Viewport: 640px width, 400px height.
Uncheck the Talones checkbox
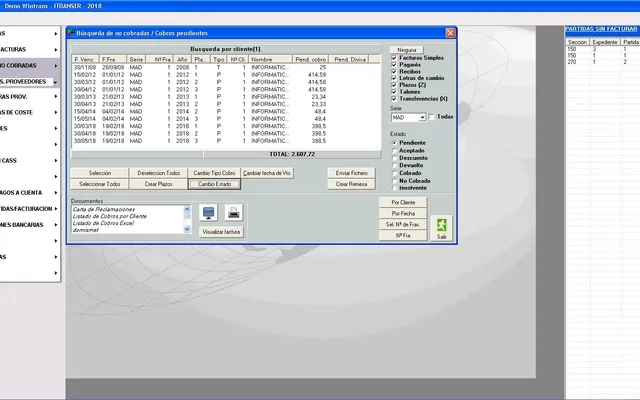coord(394,92)
